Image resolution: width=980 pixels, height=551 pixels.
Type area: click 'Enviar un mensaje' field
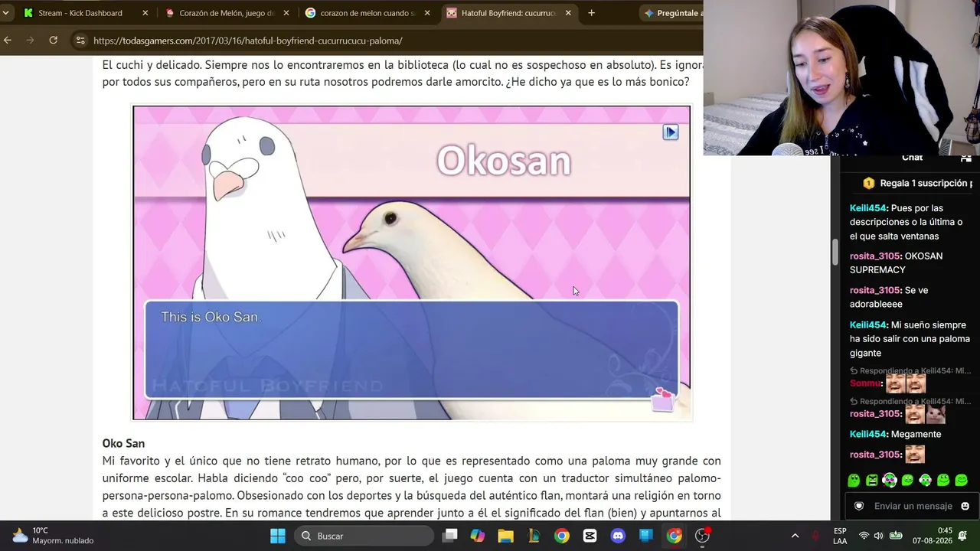[913, 506]
